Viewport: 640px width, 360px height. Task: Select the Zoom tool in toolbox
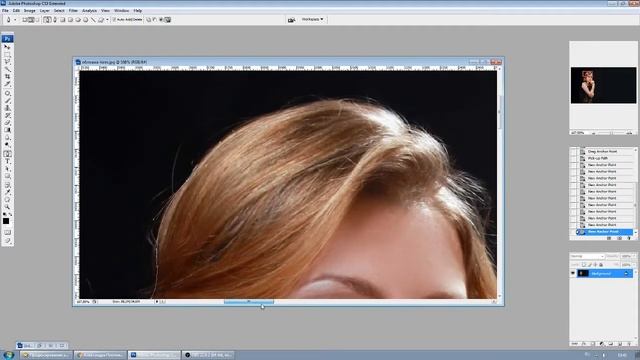coord(7,207)
